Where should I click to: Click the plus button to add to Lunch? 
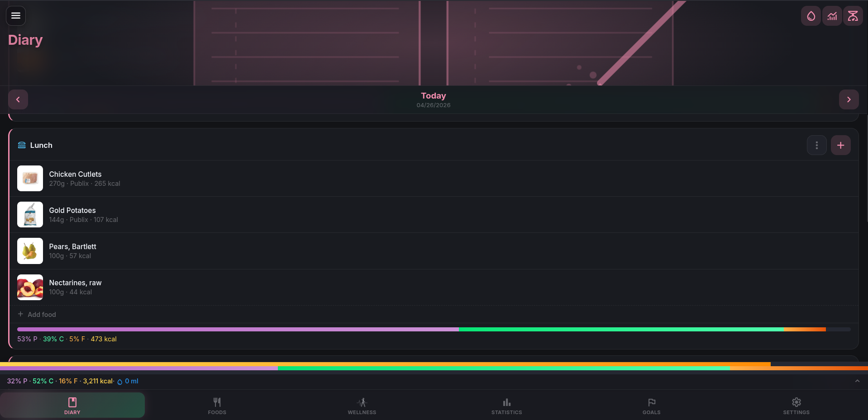click(x=840, y=145)
